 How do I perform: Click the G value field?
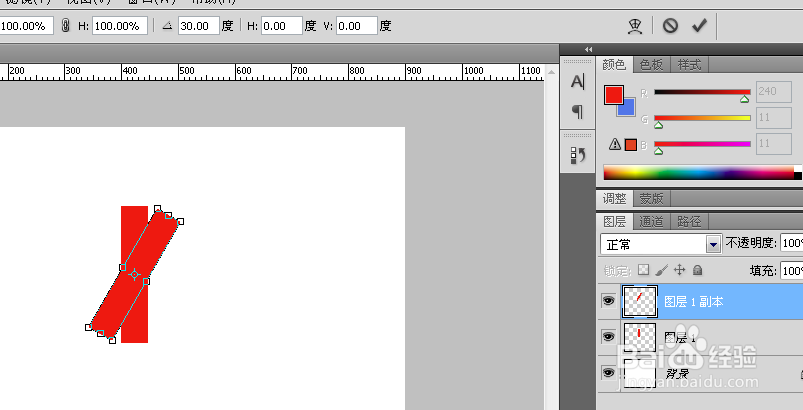tap(774, 118)
